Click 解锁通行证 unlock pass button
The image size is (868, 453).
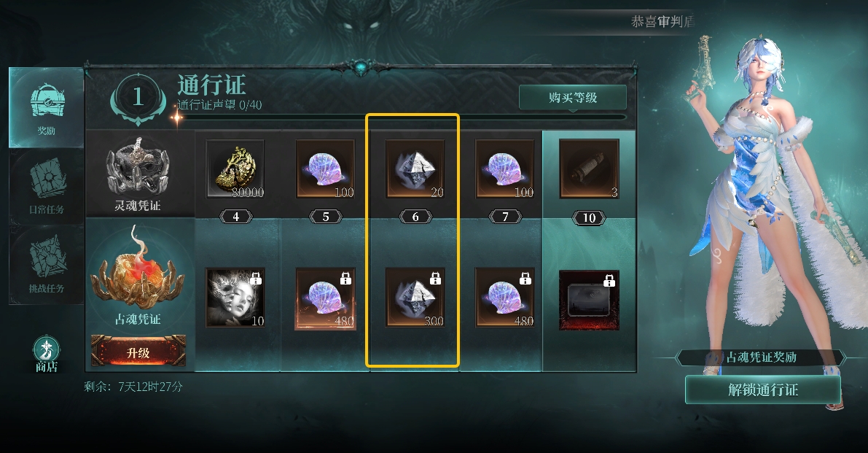763,390
